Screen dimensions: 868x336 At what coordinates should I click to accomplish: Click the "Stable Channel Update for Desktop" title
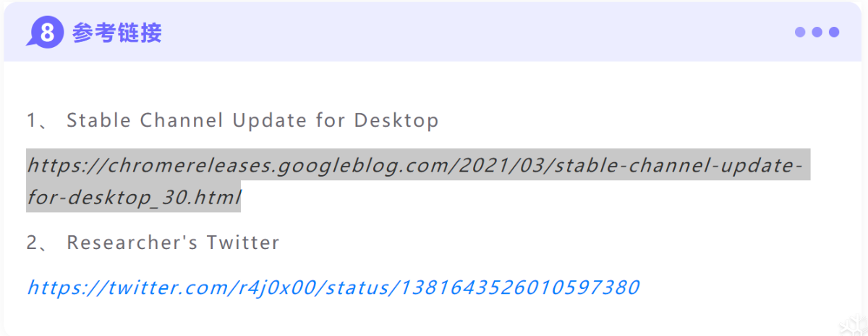252,120
